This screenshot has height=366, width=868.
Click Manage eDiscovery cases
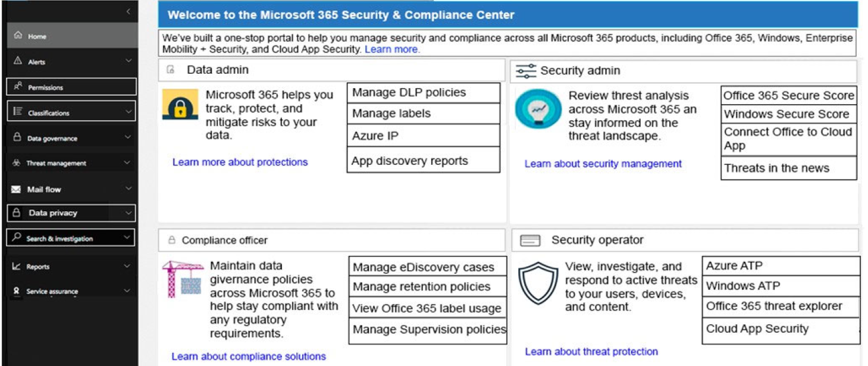pyautogui.click(x=428, y=267)
